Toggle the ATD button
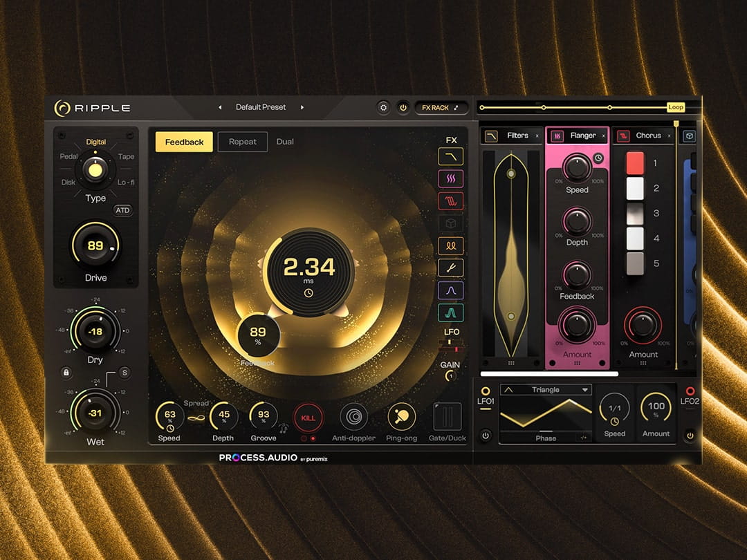Image resolution: width=747 pixels, height=560 pixels. (x=122, y=210)
